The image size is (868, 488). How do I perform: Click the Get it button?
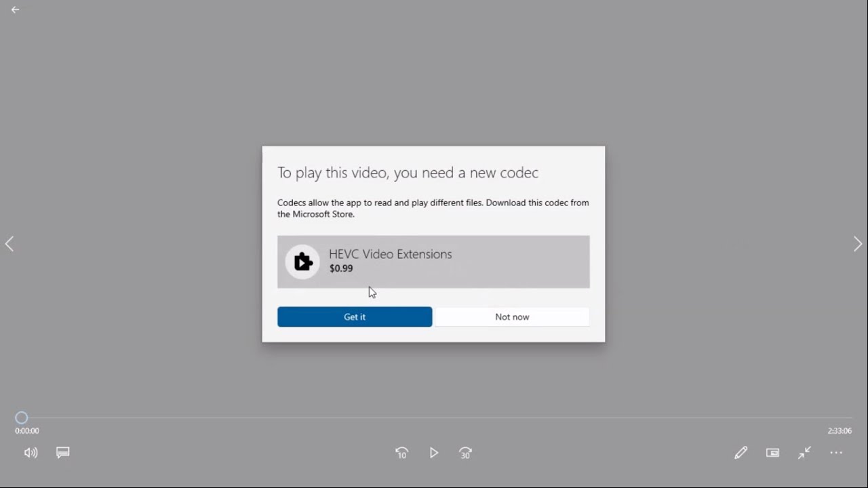(355, 317)
